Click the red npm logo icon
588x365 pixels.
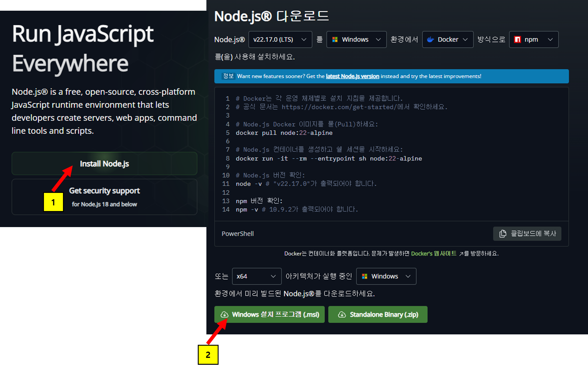click(517, 40)
